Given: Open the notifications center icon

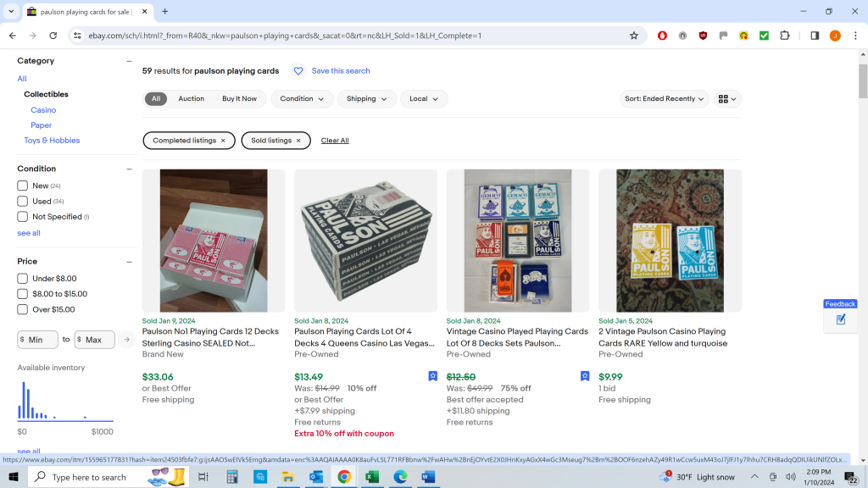Looking at the screenshot, I should pos(851,477).
